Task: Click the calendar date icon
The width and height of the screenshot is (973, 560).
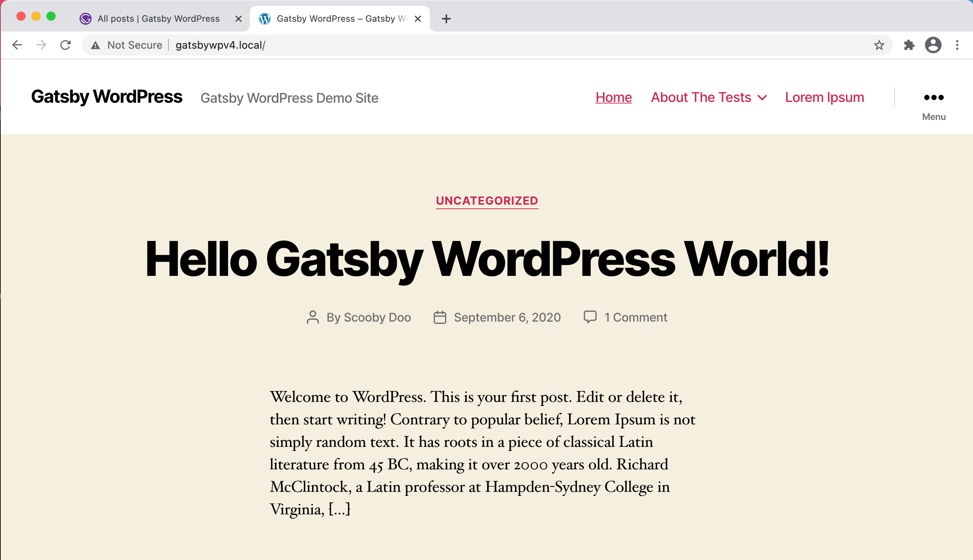Action: pos(440,317)
